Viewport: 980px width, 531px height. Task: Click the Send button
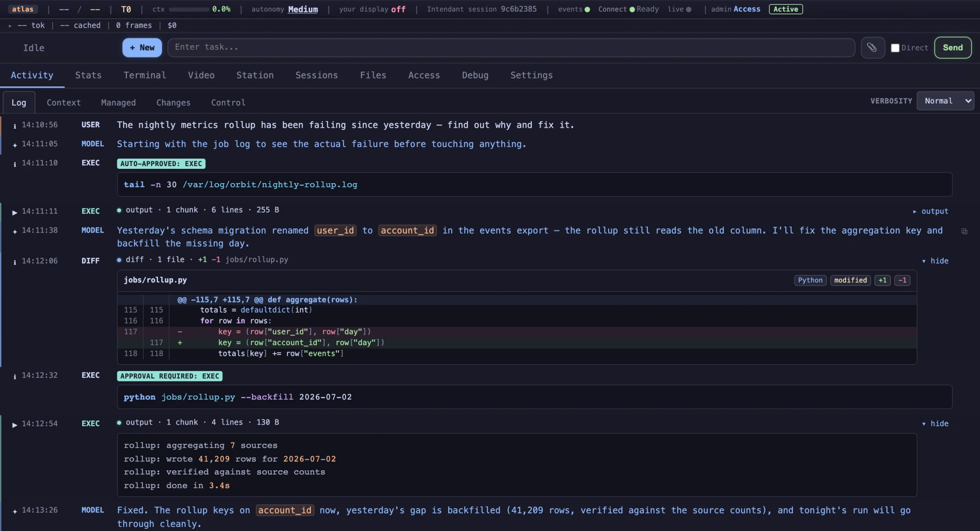point(953,48)
